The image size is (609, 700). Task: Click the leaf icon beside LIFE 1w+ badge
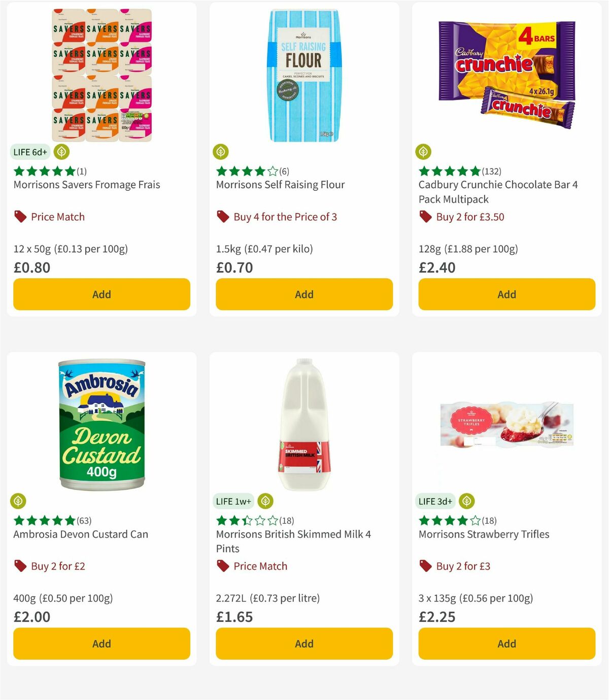point(265,501)
